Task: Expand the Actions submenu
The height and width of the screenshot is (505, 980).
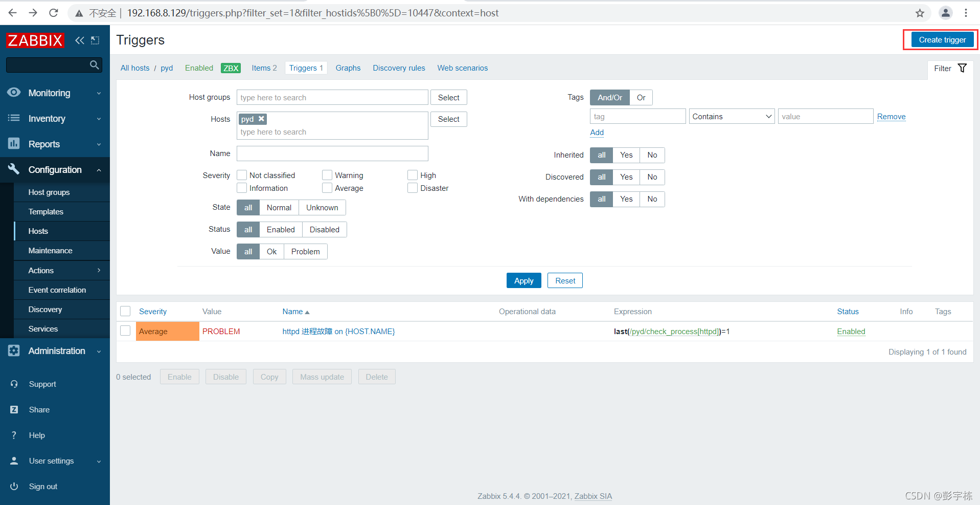Action: point(99,270)
